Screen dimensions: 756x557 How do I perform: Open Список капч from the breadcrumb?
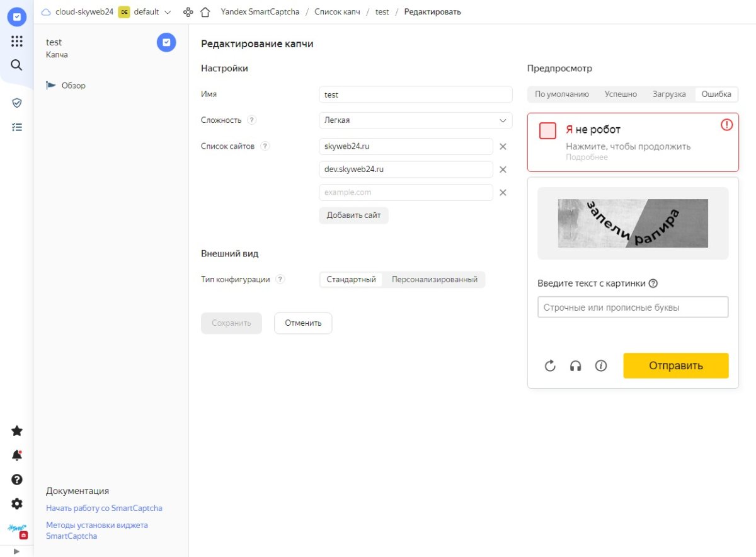point(336,11)
